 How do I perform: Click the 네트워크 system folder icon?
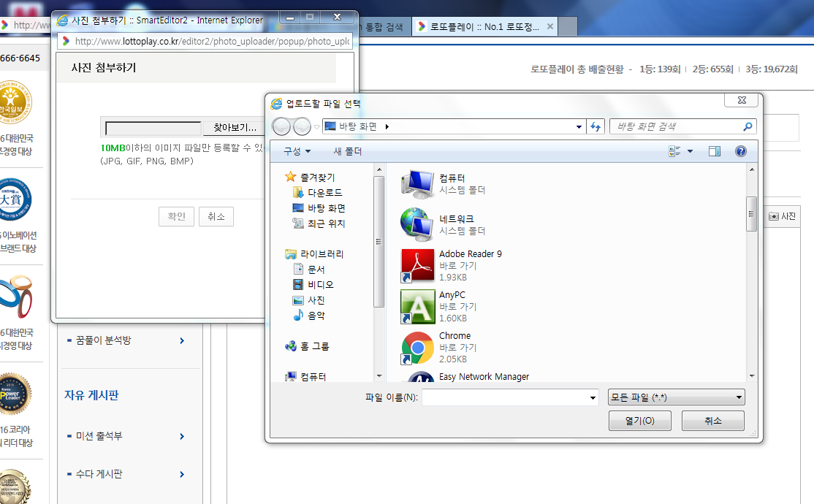pyautogui.click(x=418, y=224)
